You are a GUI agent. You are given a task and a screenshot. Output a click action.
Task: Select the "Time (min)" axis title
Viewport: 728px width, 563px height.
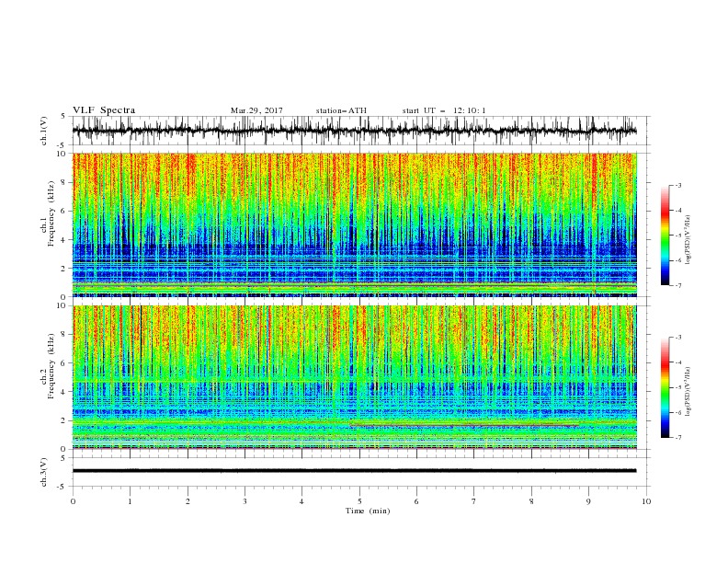tap(368, 511)
